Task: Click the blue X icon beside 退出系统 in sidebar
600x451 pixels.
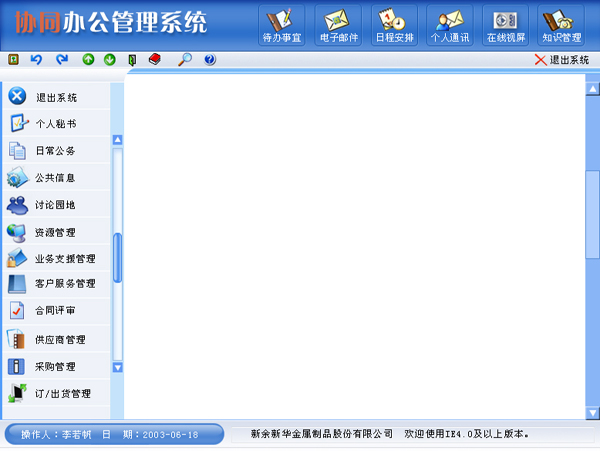Action: click(x=17, y=96)
